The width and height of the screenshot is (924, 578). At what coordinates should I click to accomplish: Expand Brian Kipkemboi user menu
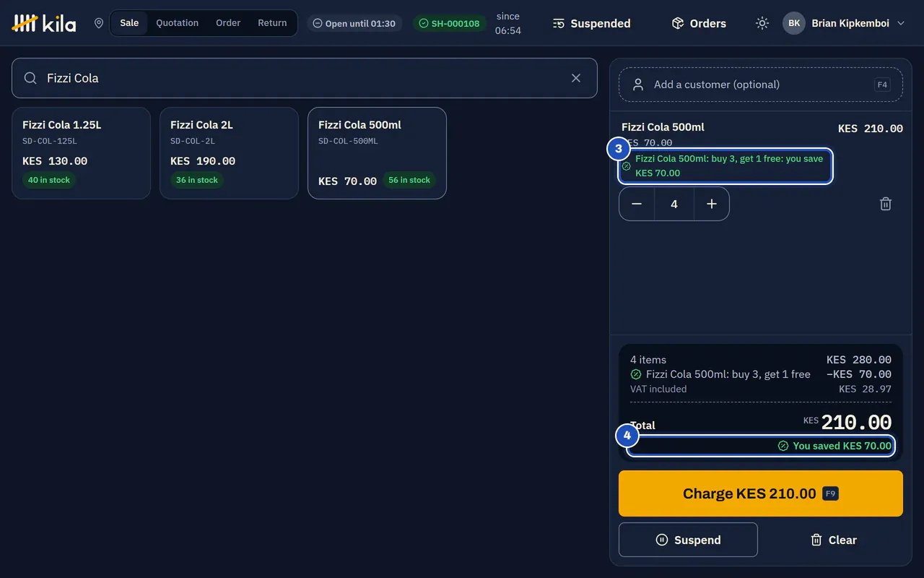tap(844, 23)
